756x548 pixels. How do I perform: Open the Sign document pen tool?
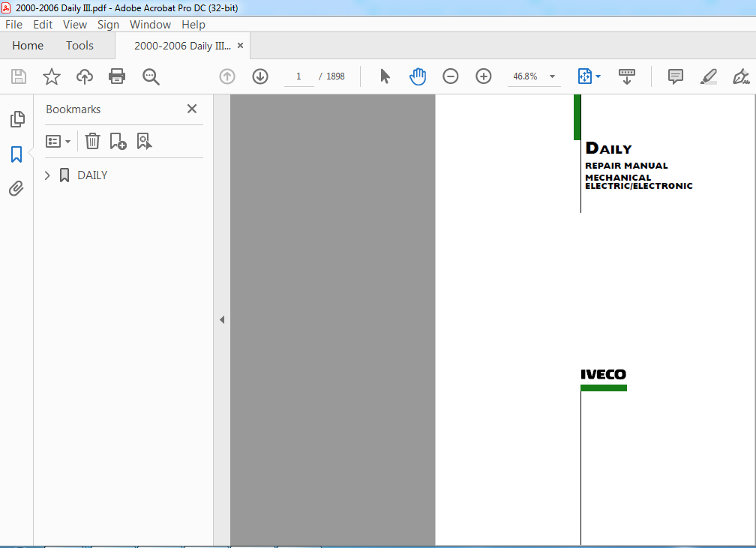pyautogui.click(x=740, y=76)
